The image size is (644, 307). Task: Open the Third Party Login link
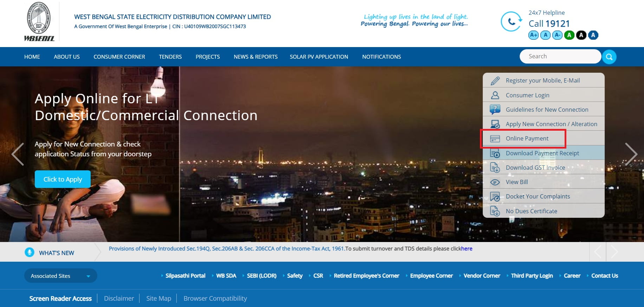tap(532, 276)
